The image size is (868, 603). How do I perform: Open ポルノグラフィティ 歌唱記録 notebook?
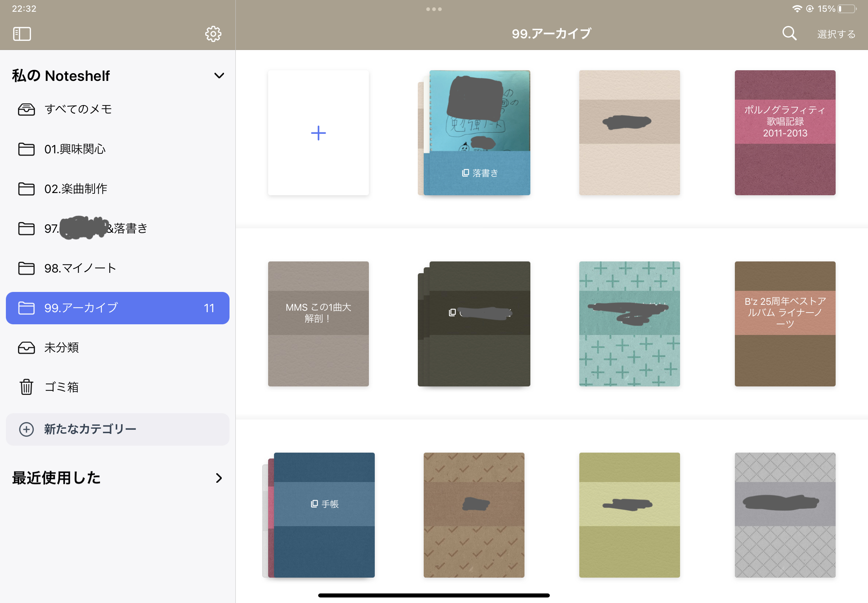(785, 133)
